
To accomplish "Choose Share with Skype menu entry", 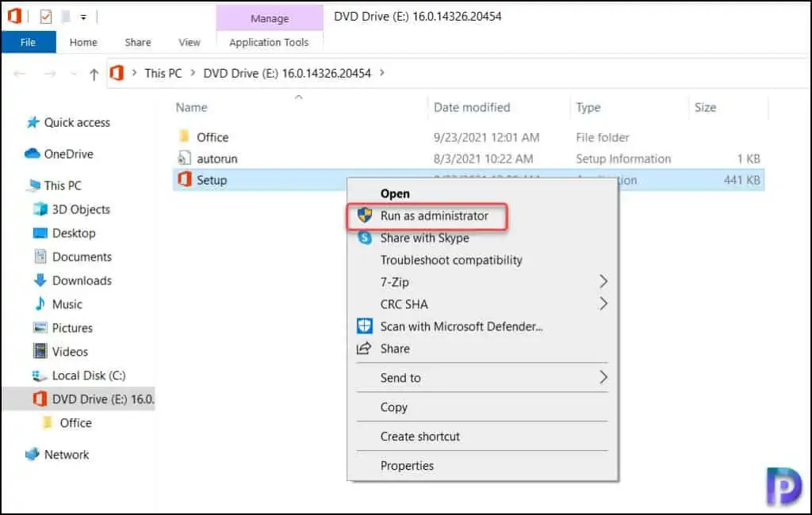I will click(425, 238).
